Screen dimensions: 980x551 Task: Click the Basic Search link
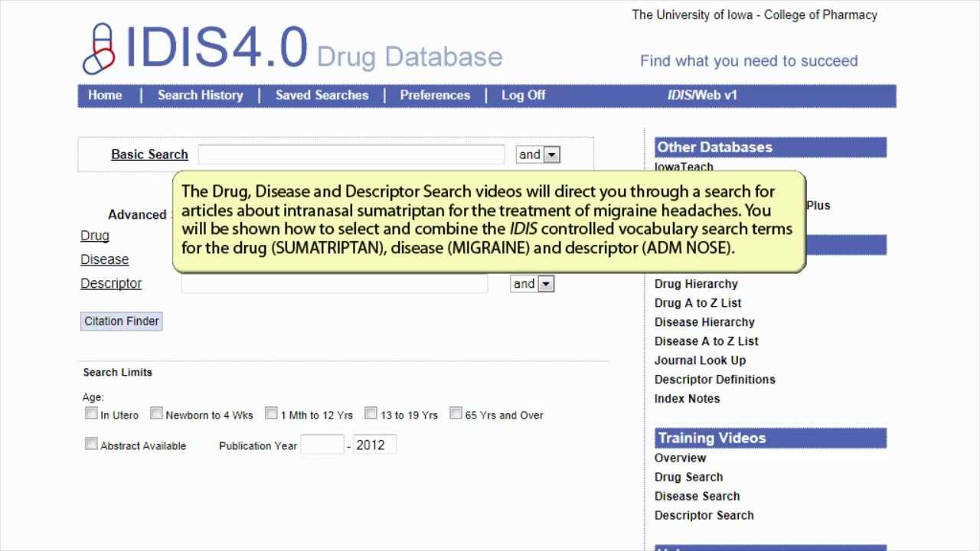click(x=149, y=155)
